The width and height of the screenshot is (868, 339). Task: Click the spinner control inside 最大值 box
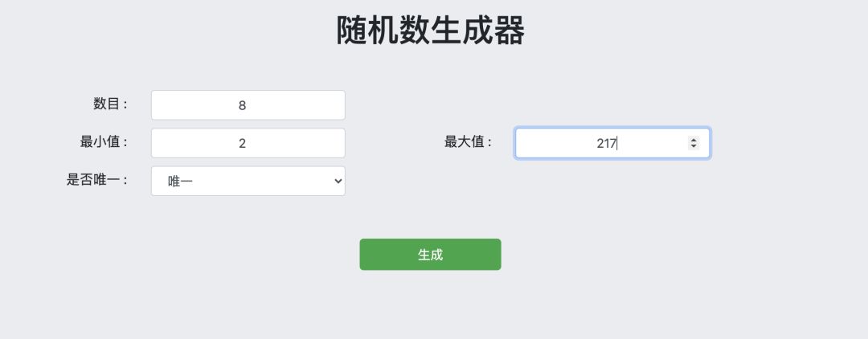click(693, 143)
